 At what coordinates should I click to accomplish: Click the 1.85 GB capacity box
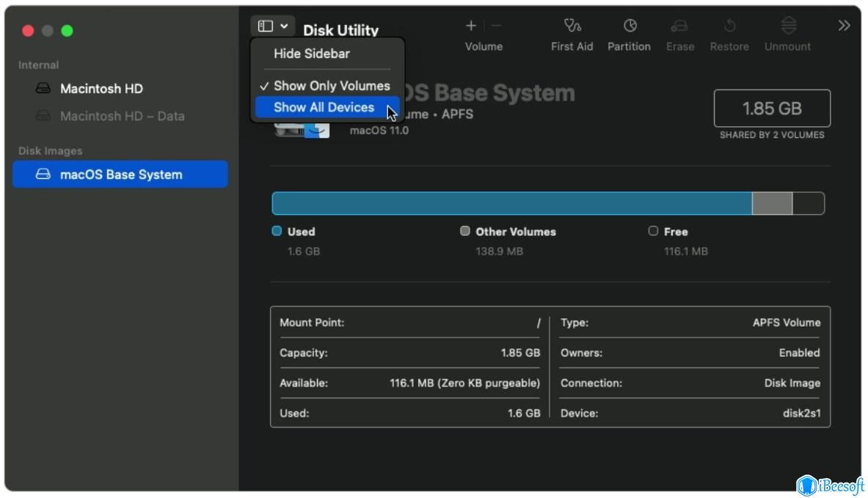coord(772,109)
